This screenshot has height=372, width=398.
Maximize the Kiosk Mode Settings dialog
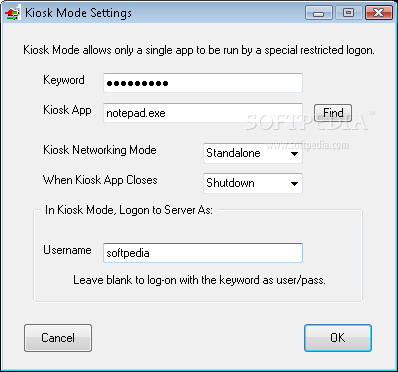tap(348, 13)
